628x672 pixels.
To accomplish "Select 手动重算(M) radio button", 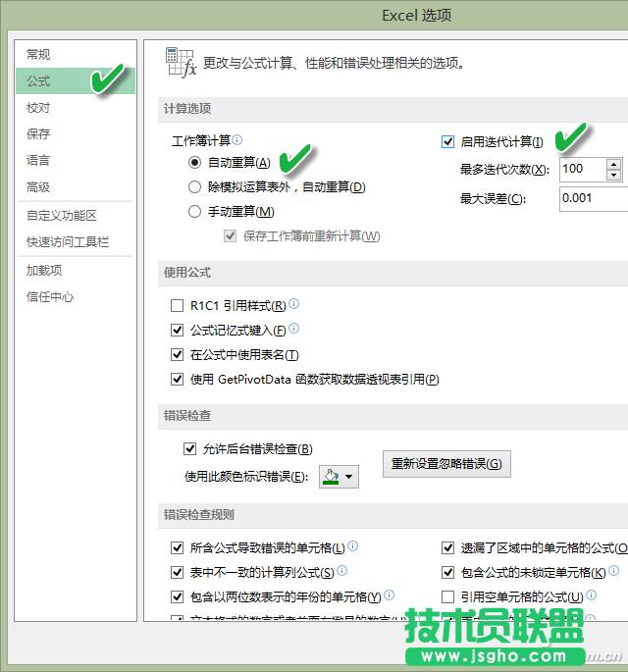I will pyautogui.click(x=194, y=211).
